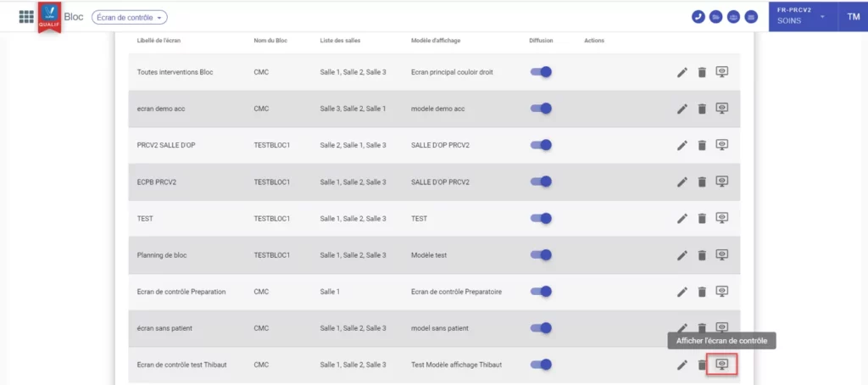Open the apps grid menu
868x385 pixels.
26,17
